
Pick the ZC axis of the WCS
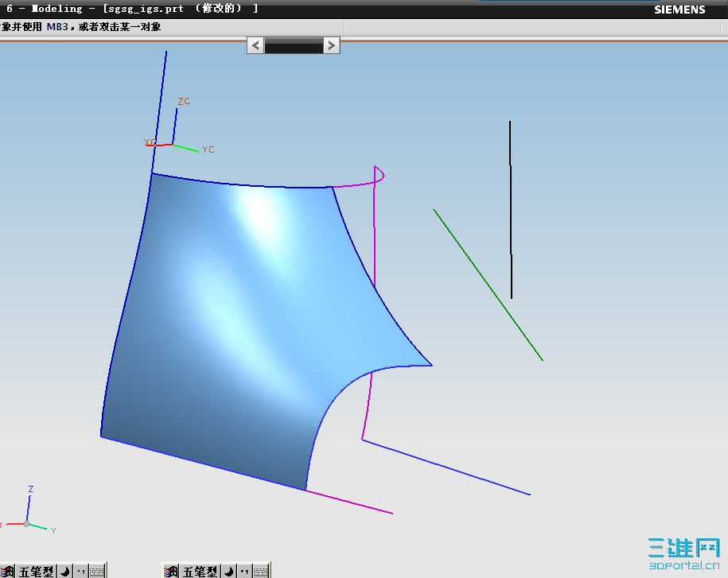point(174,126)
